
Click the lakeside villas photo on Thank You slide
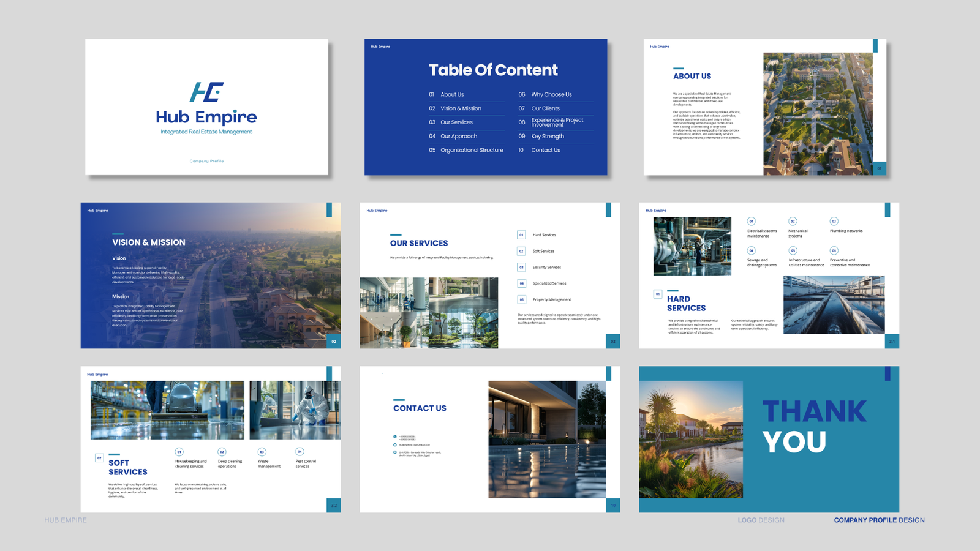pos(691,440)
